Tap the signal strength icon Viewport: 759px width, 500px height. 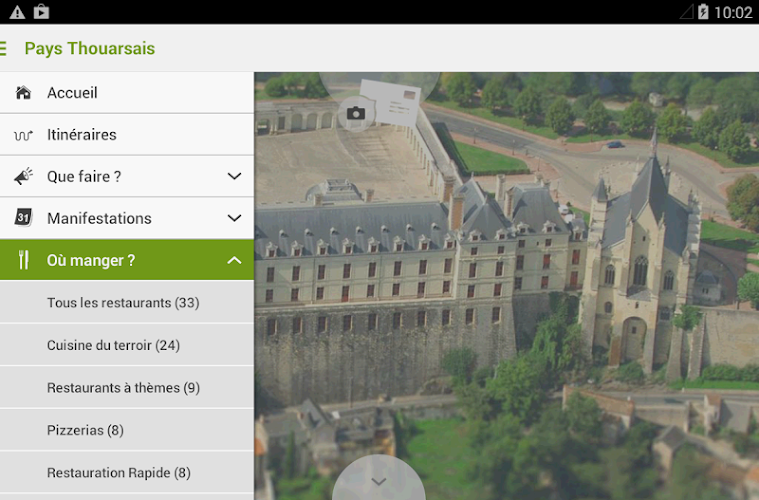click(x=687, y=12)
